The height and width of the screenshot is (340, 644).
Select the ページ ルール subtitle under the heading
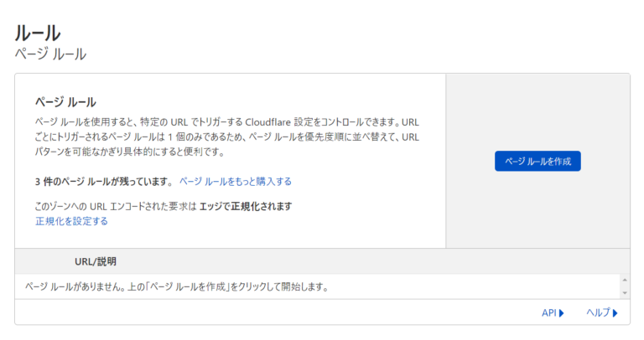(x=50, y=54)
